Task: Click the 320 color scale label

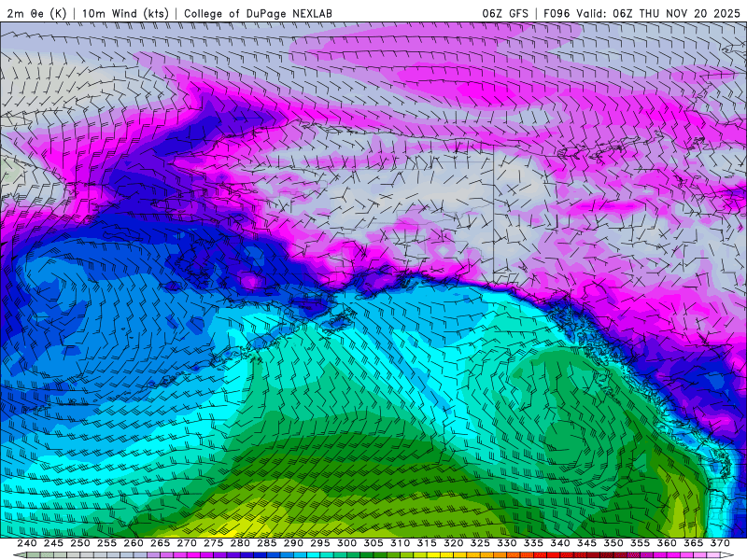Action: (454, 543)
